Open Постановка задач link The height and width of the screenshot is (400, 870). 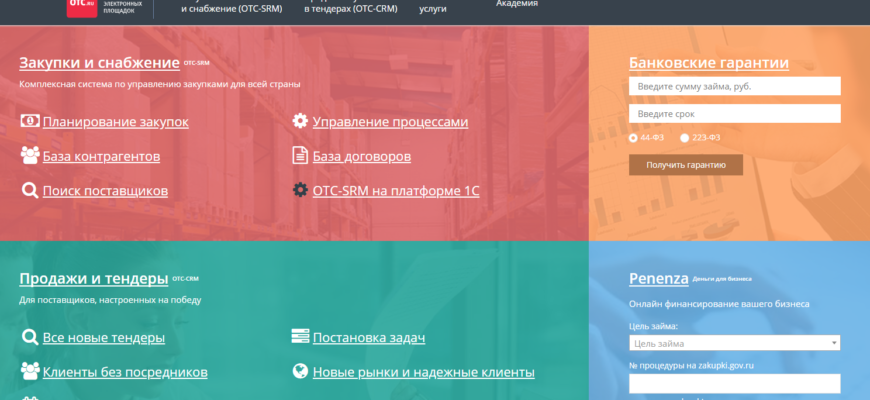pyautogui.click(x=369, y=337)
